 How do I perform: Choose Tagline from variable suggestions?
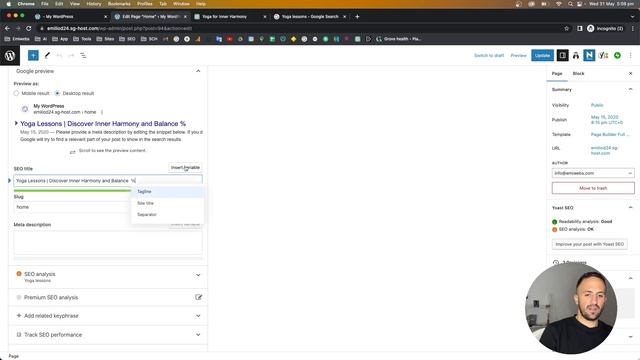click(x=167, y=191)
